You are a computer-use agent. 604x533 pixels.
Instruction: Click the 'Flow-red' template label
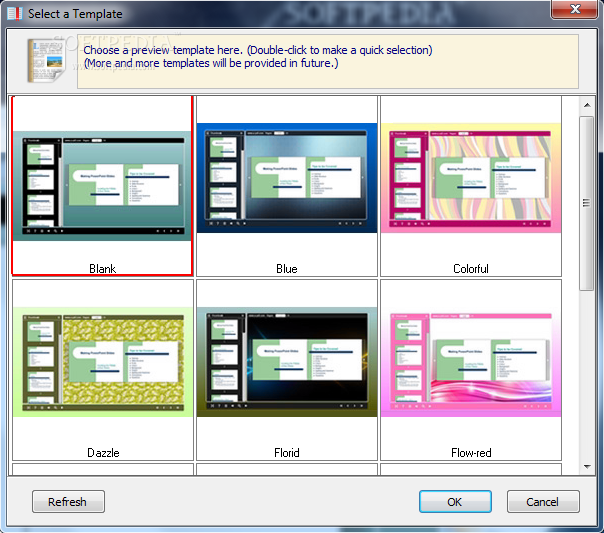point(471,453)
